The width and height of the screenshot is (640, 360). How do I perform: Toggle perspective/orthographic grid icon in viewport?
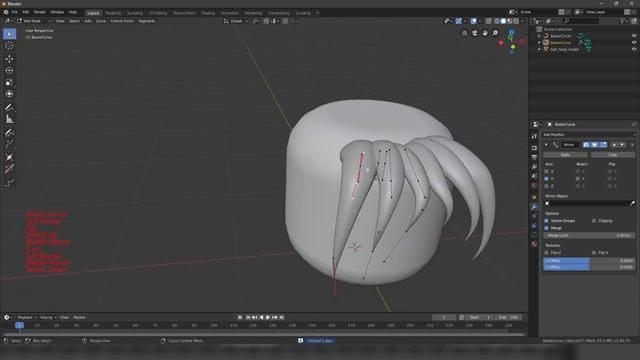464,33
